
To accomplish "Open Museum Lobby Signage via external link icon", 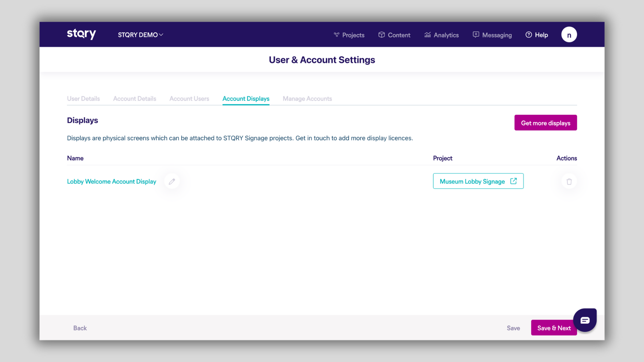I will (x=513, y=181).
